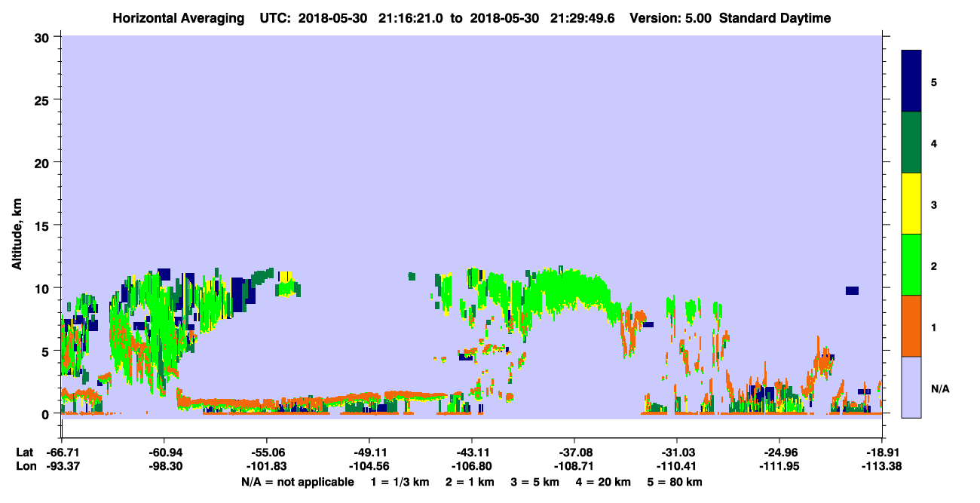Click the legend text '3 = 5 km'
The height and width of the screenshot is (503, 980).
pyautogui.click(x=536, y=482)
